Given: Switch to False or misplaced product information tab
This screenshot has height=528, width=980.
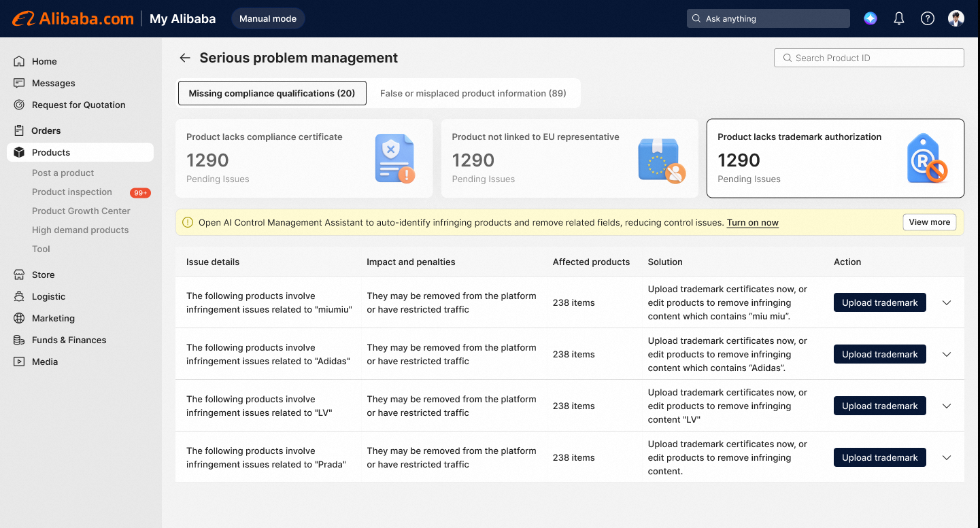Looking at the screenshot, I should tap(473, 93).
